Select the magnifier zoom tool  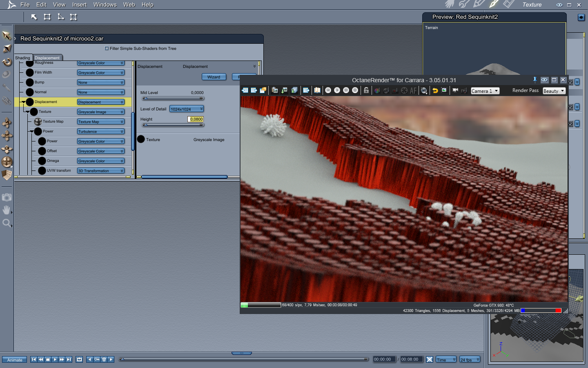click(x=7, y=223)
